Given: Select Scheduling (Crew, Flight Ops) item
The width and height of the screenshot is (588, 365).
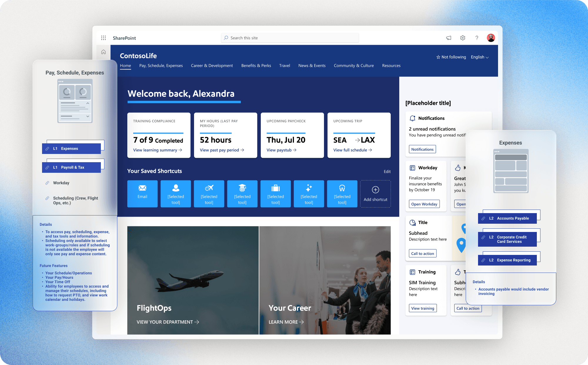Looking at the screenshot, I should [76, 200].
